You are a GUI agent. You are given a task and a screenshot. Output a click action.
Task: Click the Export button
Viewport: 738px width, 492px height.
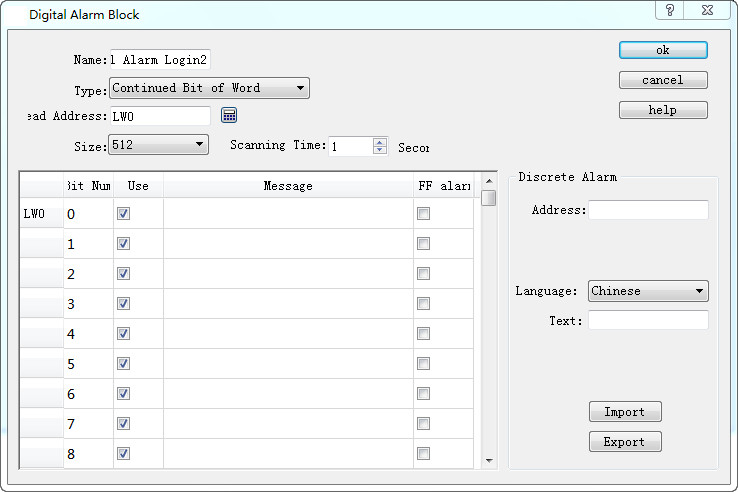point(625,442)
